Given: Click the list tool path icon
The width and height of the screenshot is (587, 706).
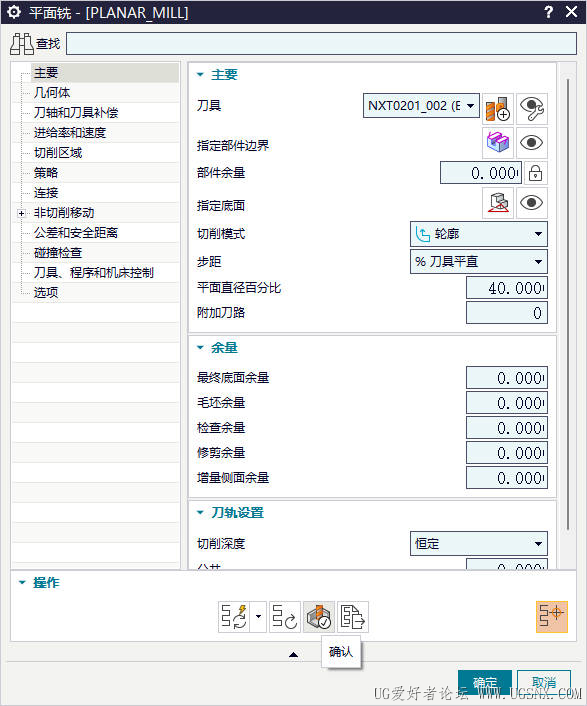Looking at the screenshot, I should [353, 617].
